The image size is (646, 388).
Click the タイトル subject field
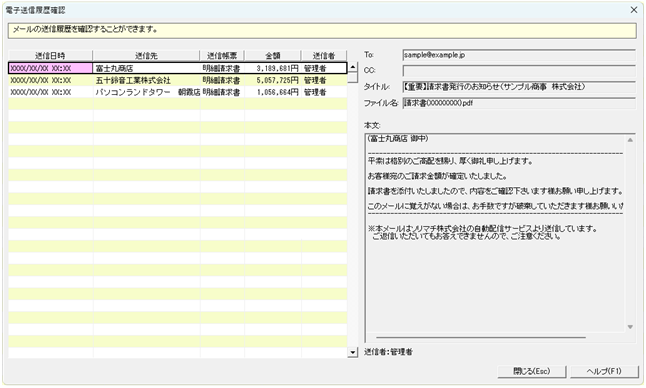click(519, 86)
